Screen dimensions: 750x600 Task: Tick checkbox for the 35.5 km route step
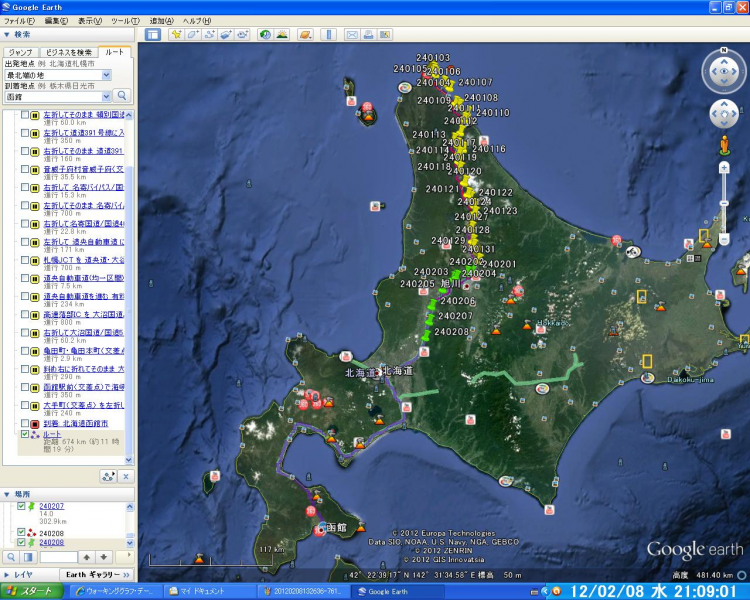click(x=25, y=169)
